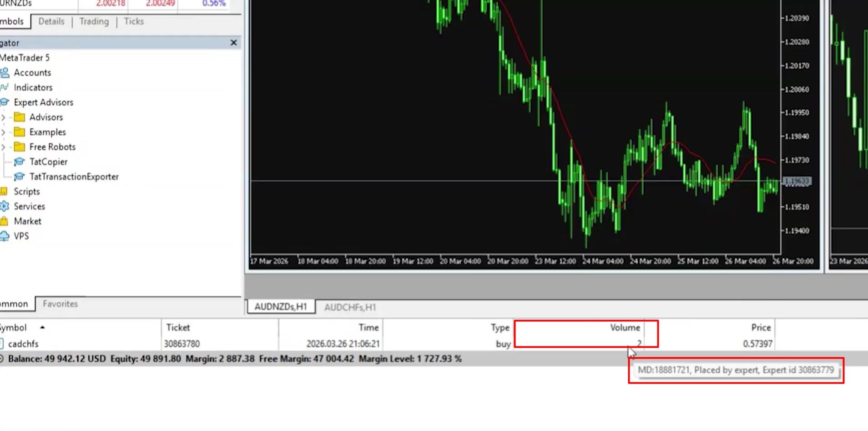Select the Examples folder icon

(x=19, y=132)
